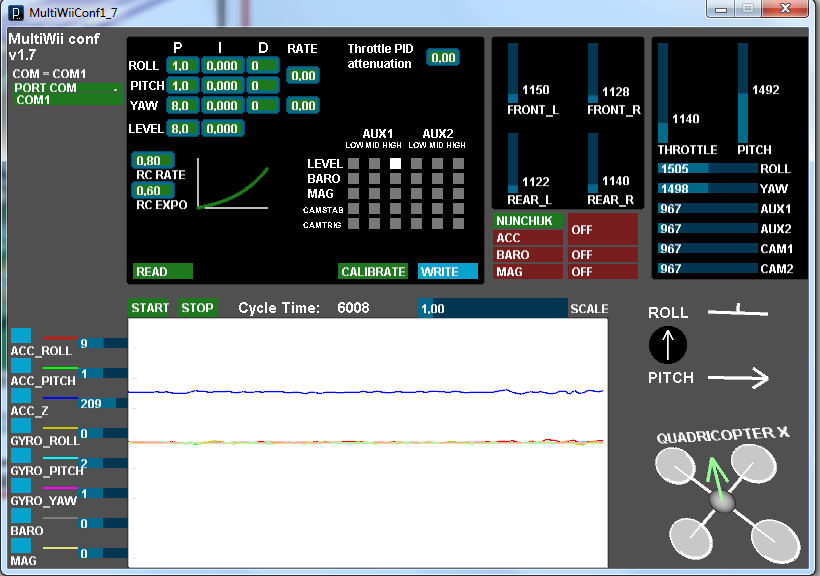Click the PITCH I value box
Screen dimensions: 820x576
pos(223,85)
